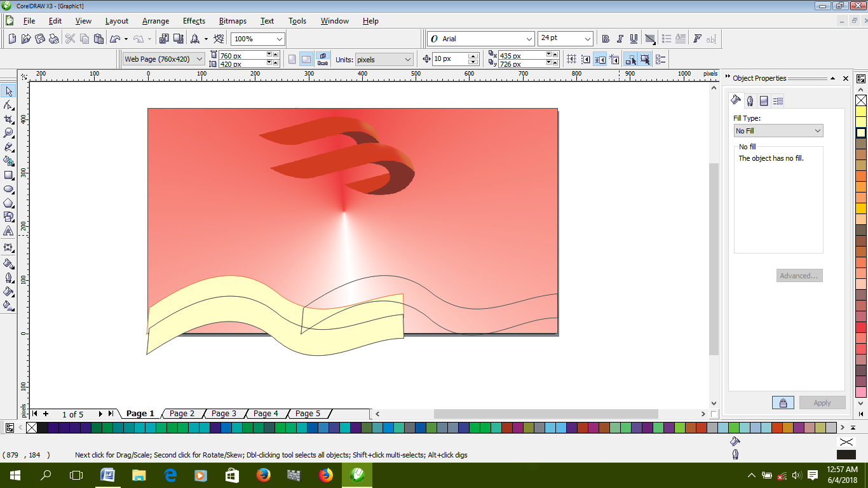Select the Text tool
The height and width of the screenshot is (488, 868).
point(9,233)
